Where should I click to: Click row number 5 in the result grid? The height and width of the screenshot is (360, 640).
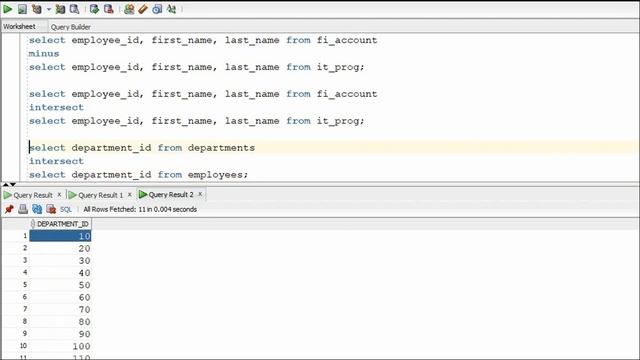coord(24,284)
